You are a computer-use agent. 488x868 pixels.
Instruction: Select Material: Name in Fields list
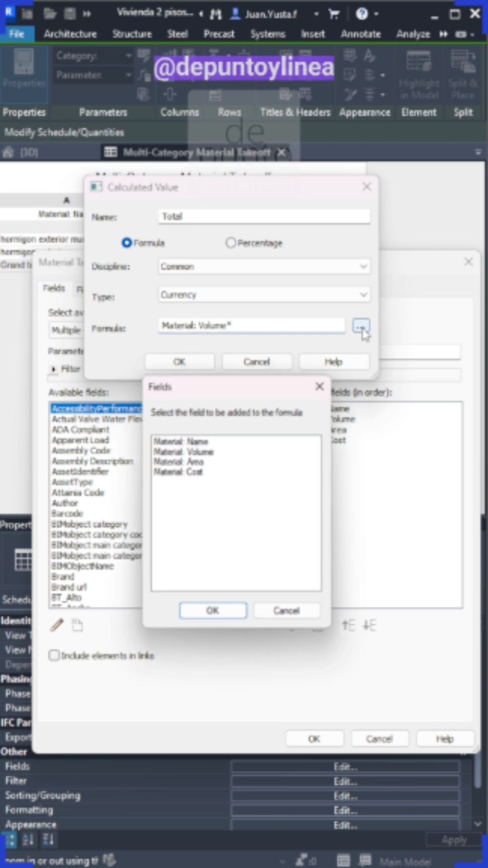tap(181, 441)
